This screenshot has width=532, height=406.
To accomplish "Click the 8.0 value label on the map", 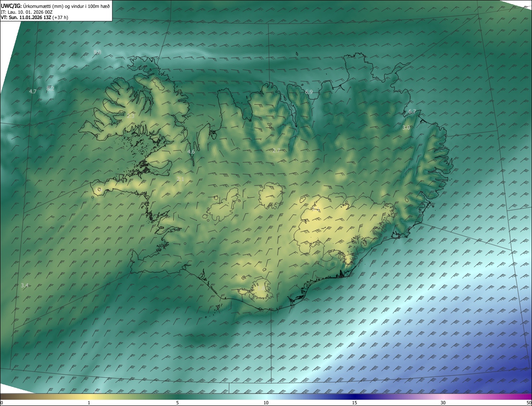I will 97,52.
